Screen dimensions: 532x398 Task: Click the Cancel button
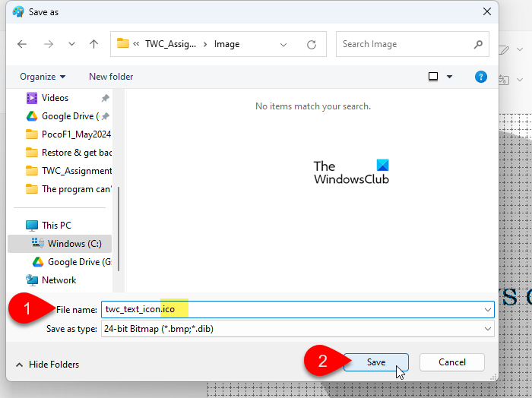pos(452,362)
